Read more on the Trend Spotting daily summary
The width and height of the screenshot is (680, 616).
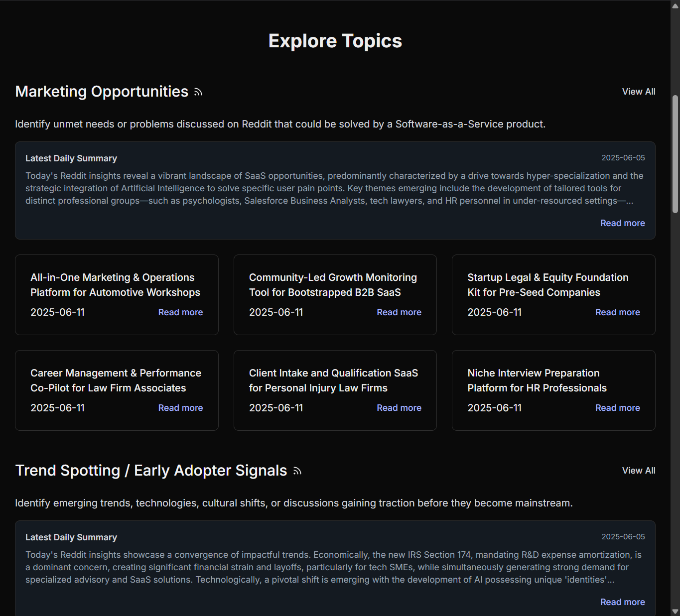tap(622, 602)
